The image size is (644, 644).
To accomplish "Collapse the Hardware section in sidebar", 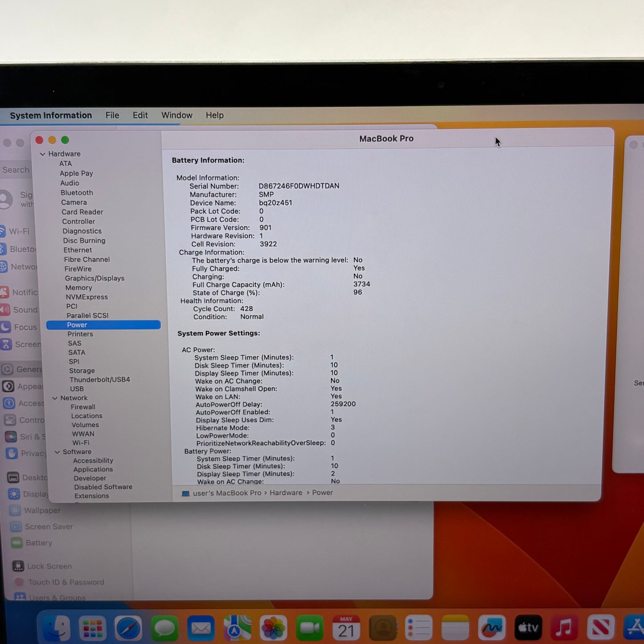I will (43, 154).
